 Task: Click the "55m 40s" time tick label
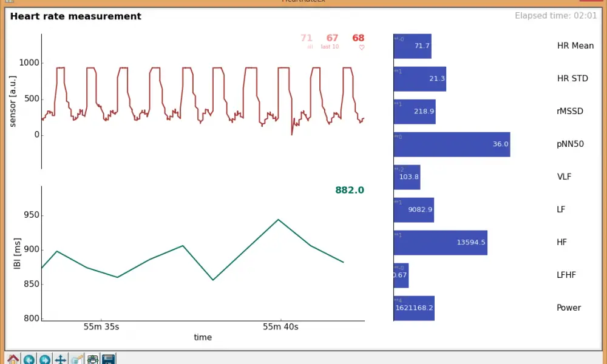point(280,327)
